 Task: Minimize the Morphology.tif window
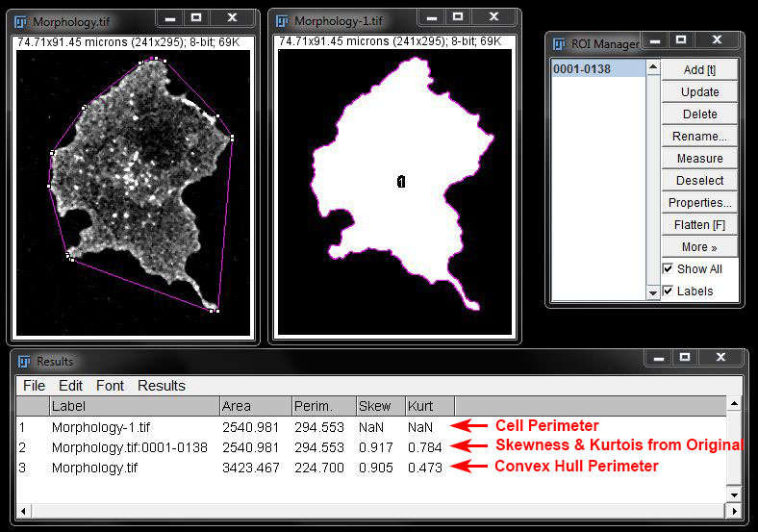tap(170, 18)
